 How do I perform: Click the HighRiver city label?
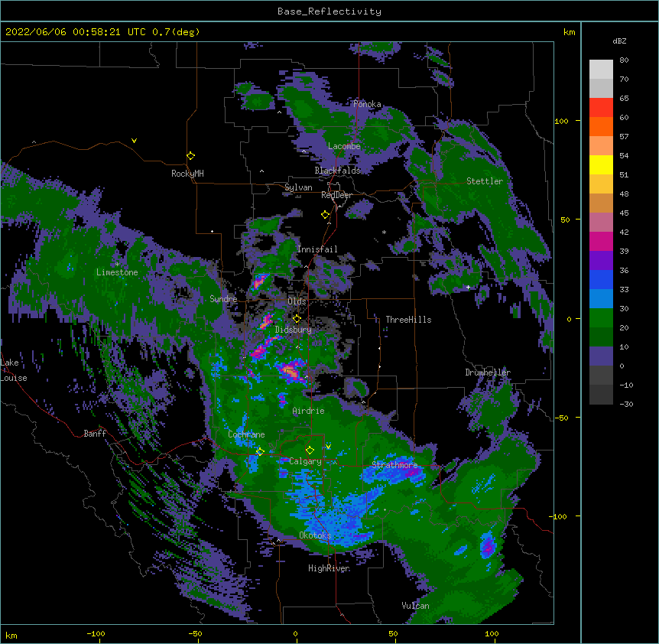[329, 568]
